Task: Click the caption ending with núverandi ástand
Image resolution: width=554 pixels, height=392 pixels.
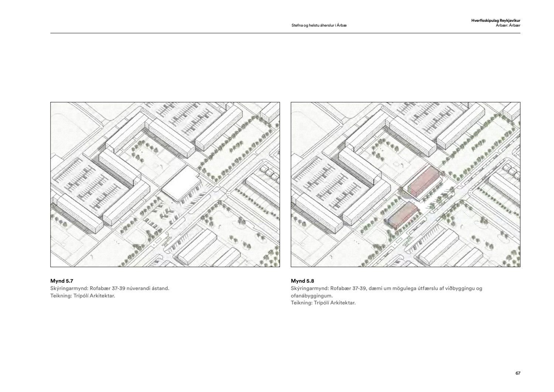Action: (x=110, y=288)
